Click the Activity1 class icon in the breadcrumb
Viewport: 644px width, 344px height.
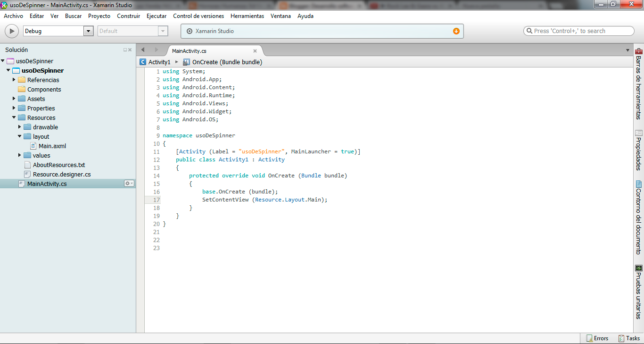[142, 61]
